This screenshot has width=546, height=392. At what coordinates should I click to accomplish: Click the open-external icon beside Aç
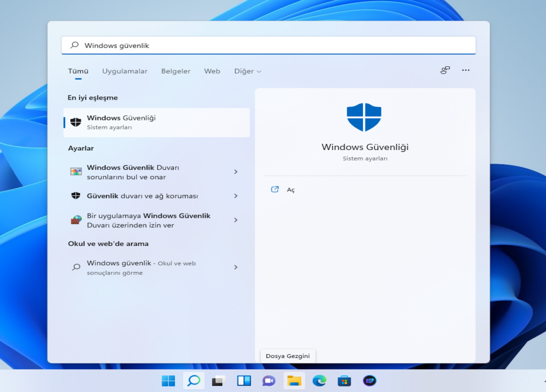(275, 189)
